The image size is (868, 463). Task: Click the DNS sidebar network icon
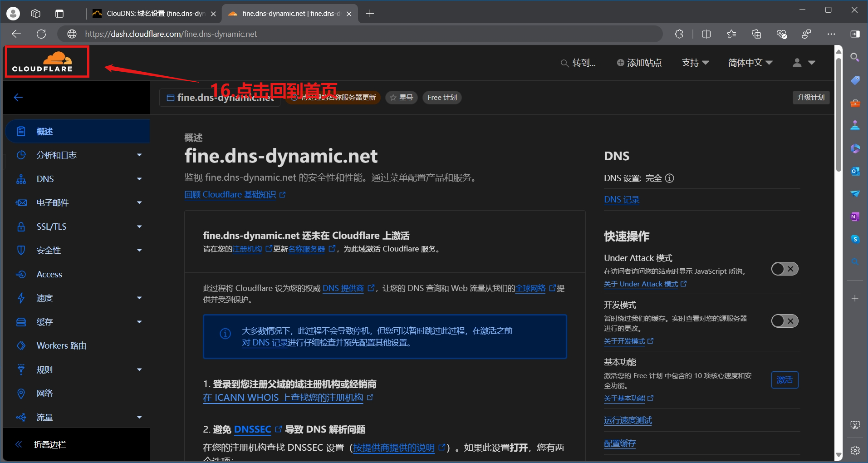pyautogui.click(x=21, y=179)
